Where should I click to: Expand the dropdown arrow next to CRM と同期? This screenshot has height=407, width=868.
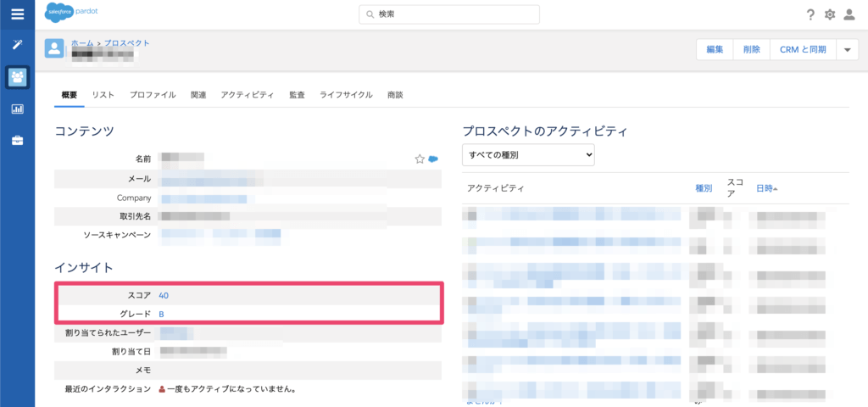click(847, 50)
